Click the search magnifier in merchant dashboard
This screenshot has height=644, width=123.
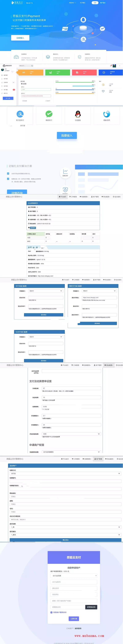pyautogui.click(x=32, y=66)
